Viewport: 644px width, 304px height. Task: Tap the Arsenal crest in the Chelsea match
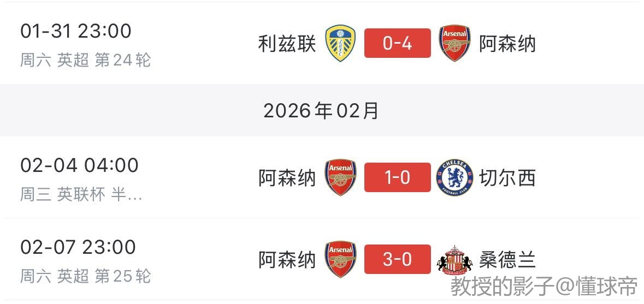[x=341, y=177]
